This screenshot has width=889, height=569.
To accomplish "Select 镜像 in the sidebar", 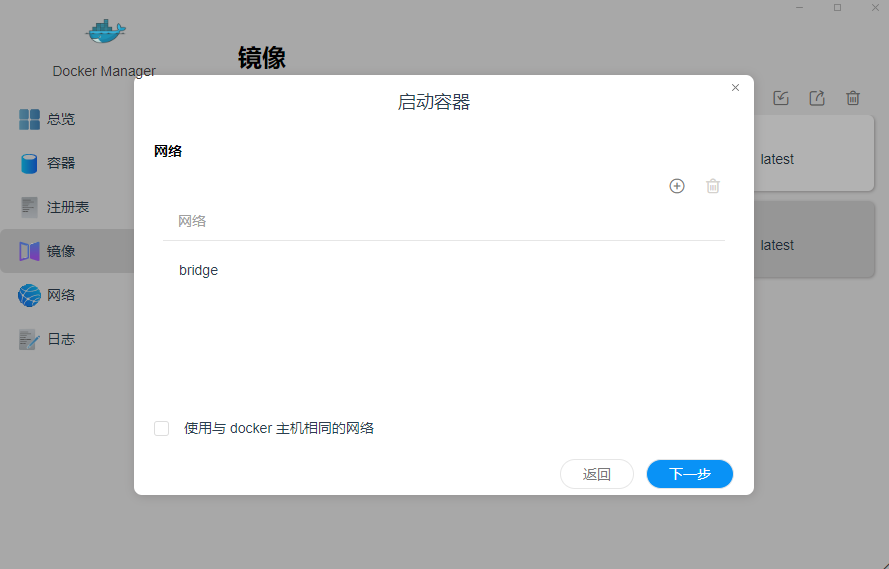I will [x=60, y=251].
